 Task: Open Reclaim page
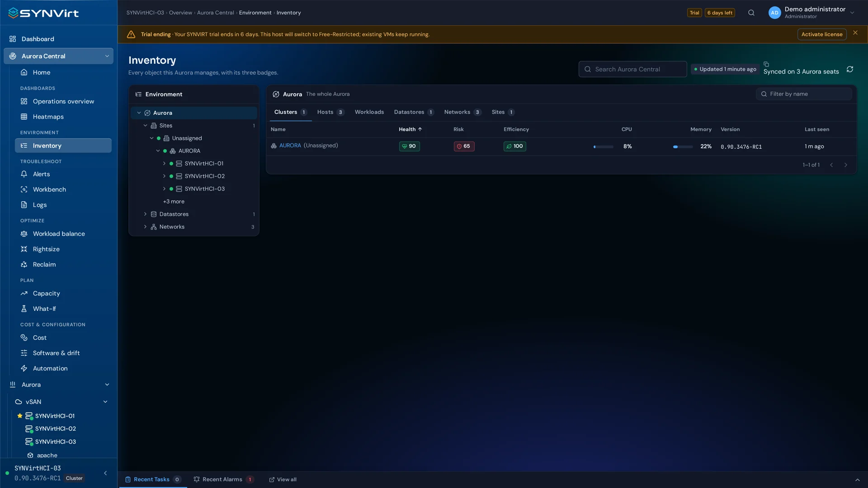point(63,264)
